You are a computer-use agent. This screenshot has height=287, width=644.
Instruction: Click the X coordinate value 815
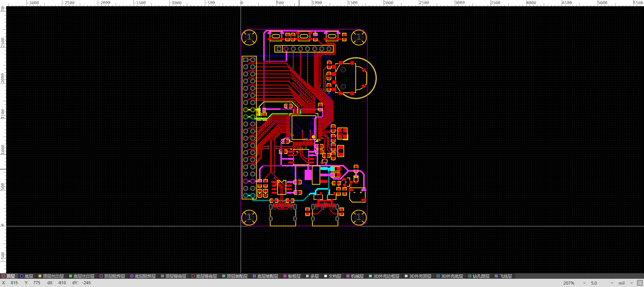pyautogui.click(x=14, y=283)
